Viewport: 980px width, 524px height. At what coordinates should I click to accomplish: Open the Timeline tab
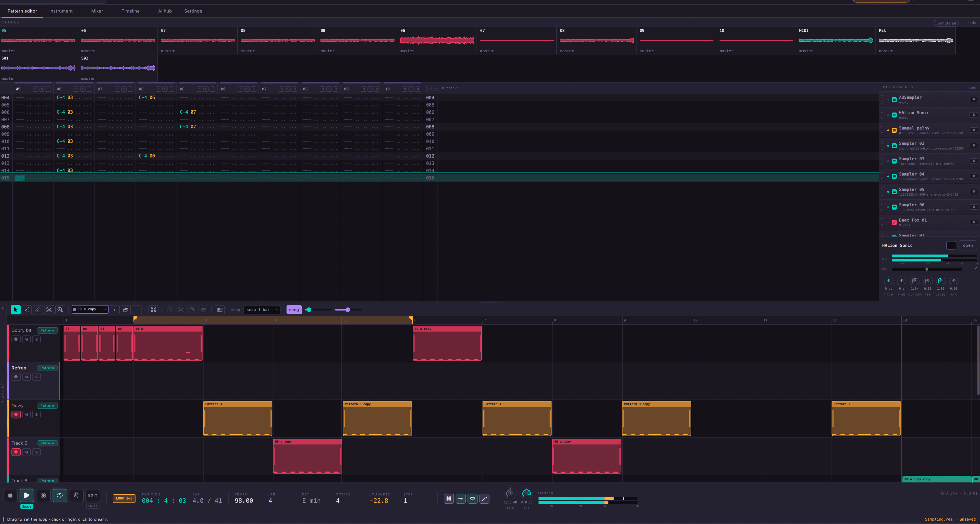point(130,11)
